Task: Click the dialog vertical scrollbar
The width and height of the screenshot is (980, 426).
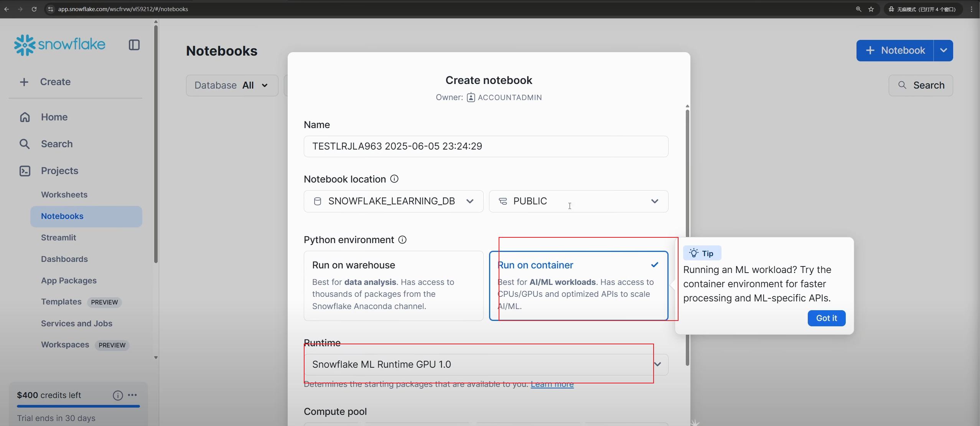Action: (687, 238)
